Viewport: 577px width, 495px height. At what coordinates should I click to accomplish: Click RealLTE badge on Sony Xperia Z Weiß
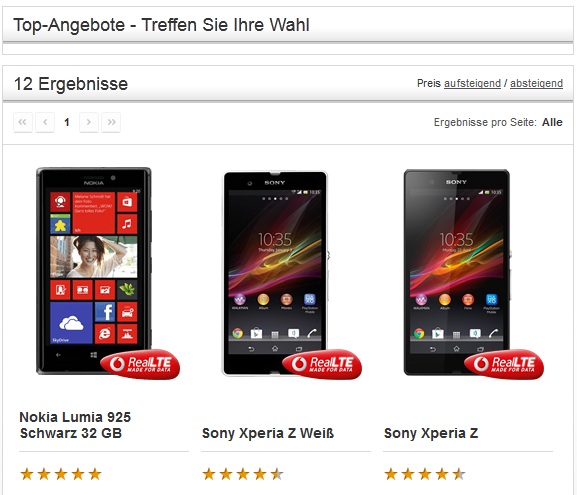(322, 364)
